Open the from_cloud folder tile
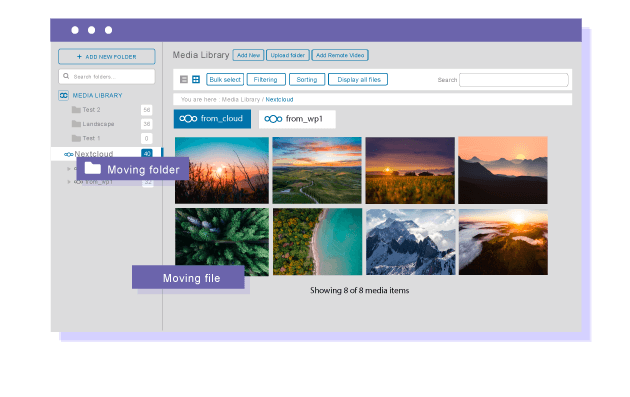This screenshot has height=397, width=630. tap(212, 119)
